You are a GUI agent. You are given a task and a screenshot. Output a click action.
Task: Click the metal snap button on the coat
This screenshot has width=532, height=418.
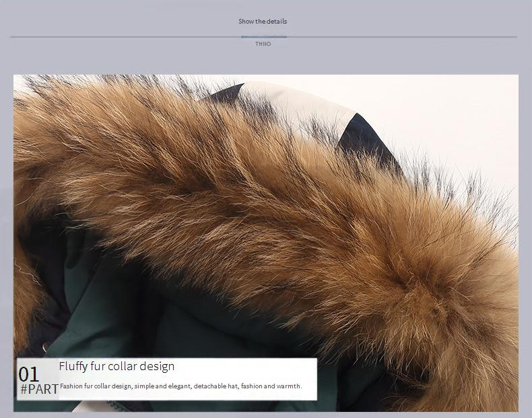point(46,347)
